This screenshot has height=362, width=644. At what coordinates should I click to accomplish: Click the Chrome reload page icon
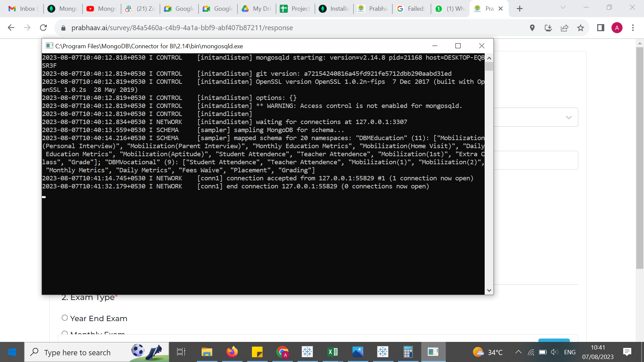click(43, 28)
